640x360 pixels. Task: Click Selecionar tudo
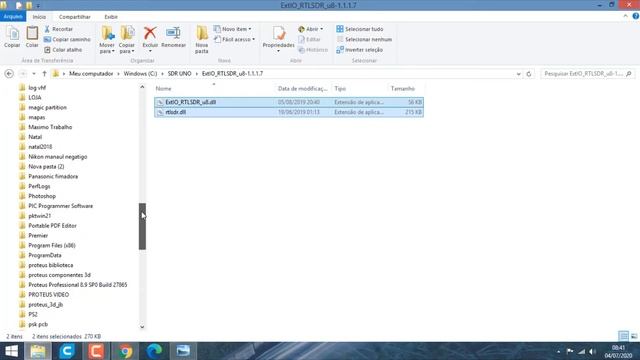coord(360,29)
